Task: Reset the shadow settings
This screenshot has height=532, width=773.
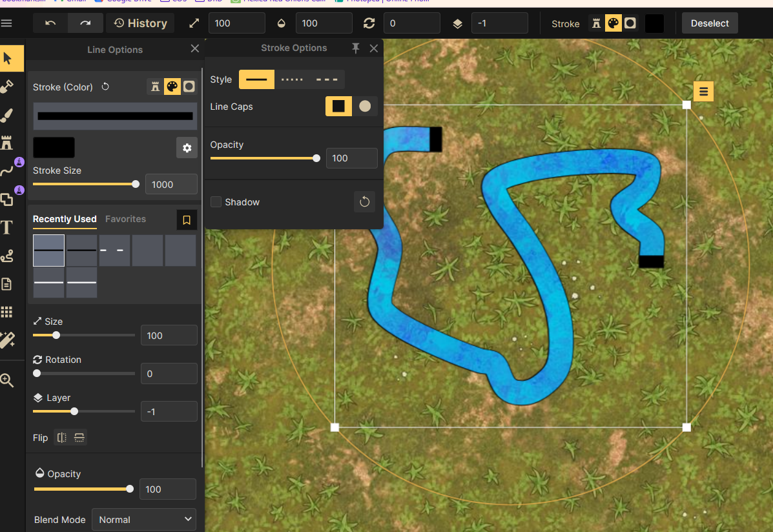Action: [364, 201]
